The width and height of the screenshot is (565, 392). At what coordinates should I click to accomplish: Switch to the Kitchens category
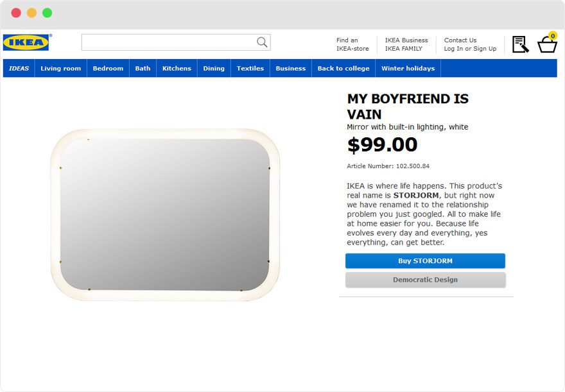[x=176, y=68]
